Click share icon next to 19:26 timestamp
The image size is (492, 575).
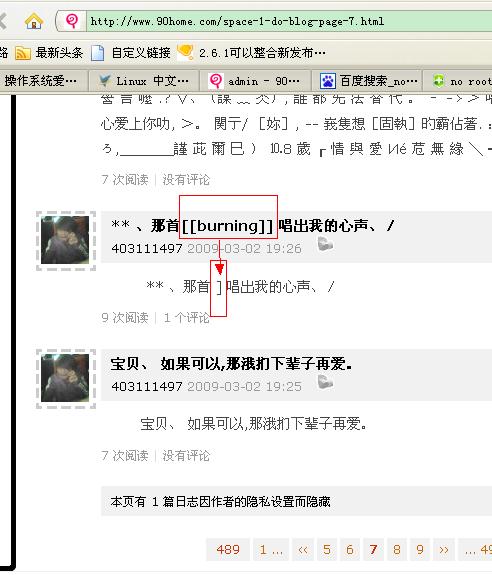point(325,244)
